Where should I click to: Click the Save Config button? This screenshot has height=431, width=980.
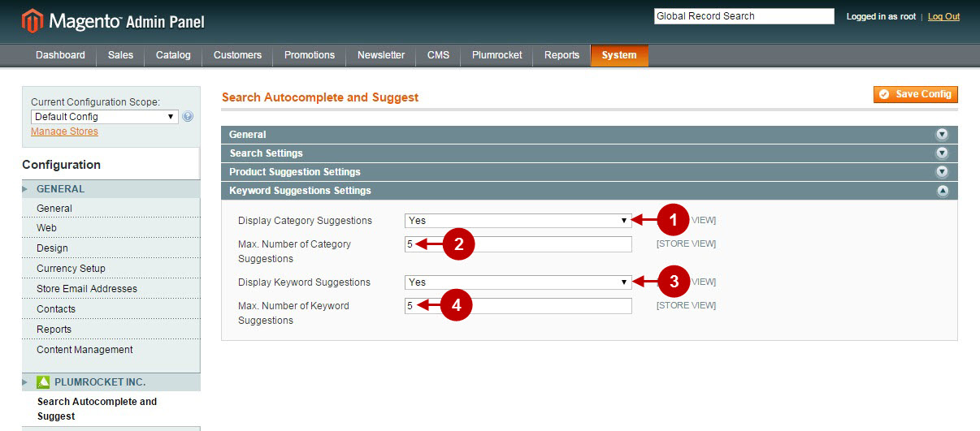pos(916,94)
